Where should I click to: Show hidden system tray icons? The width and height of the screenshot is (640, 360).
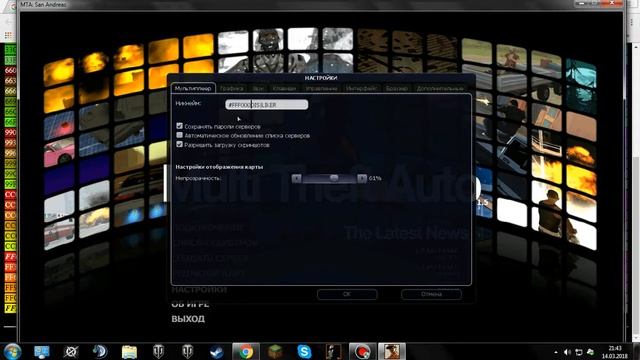[556, 352]
